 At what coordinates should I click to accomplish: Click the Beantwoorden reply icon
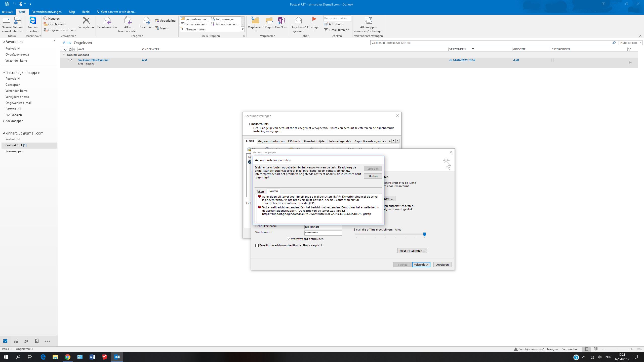click(107, 21)
